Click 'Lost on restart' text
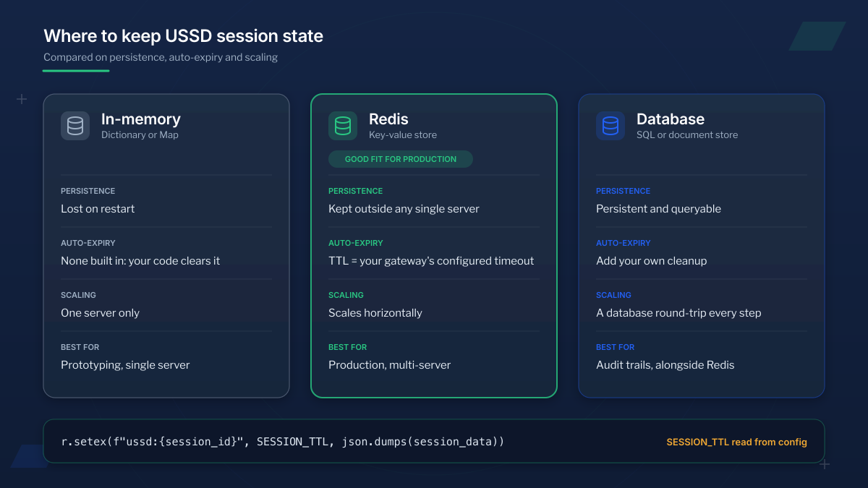This screenshot has height=488, width=868. click(x=98, y=209)
